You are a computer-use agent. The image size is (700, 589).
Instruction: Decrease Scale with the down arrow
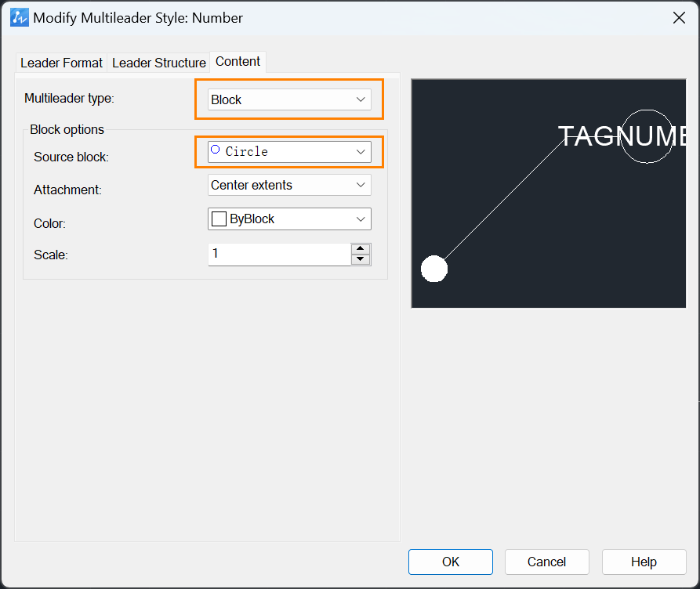coord(361,260)
